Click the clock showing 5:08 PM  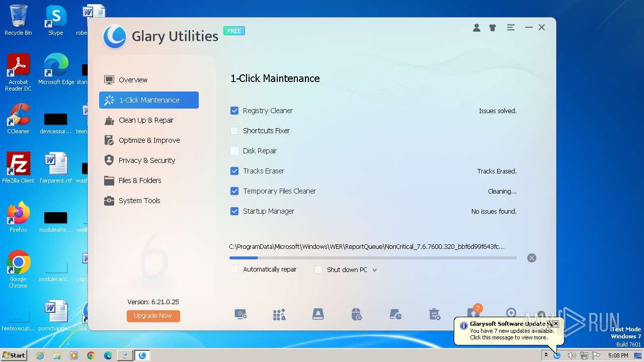pyautogui.click(x=618, y=355)
